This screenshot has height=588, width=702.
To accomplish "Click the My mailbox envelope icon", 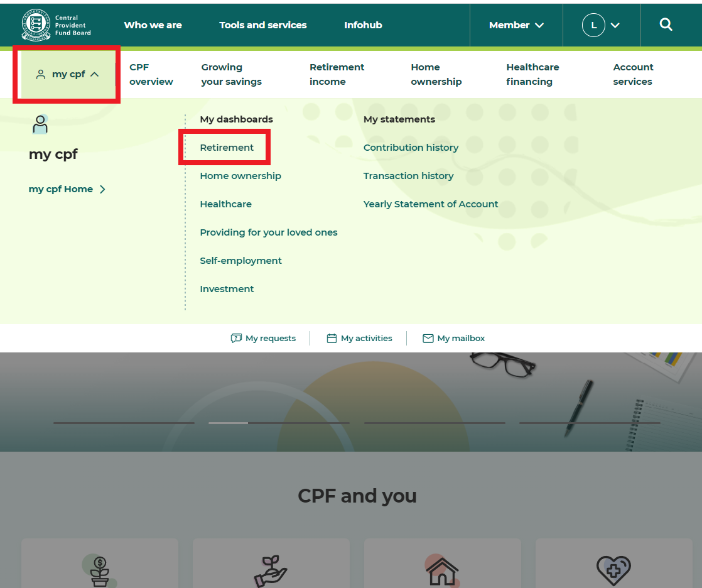I will click(x=428, y=339).
